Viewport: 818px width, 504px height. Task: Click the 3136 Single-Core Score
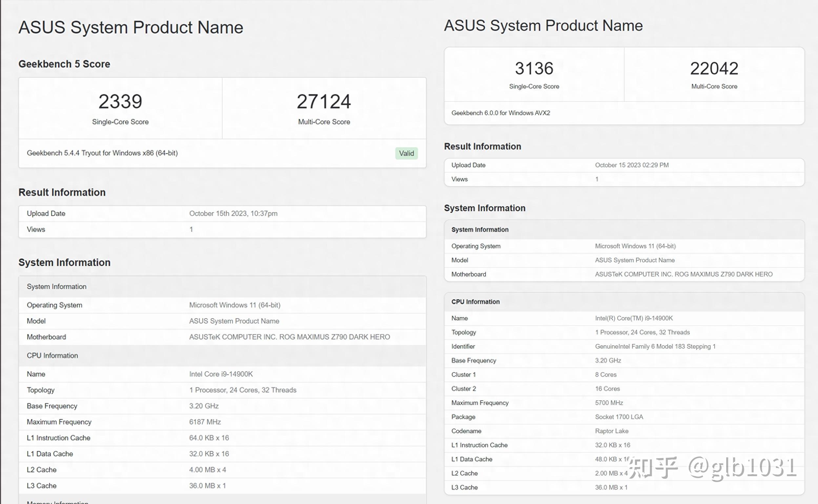(x=534, y=69)
